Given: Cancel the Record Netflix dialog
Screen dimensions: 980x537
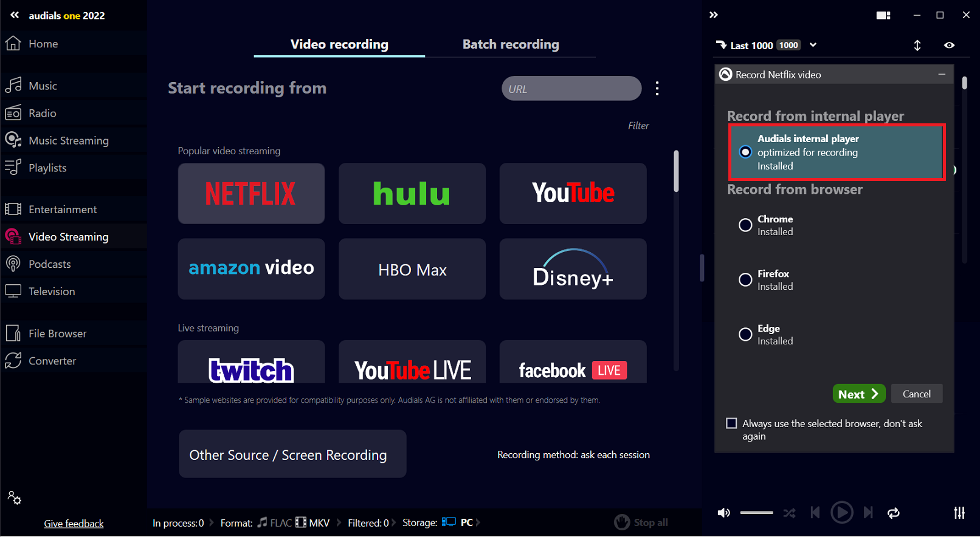Looking at the screenshot, I should [917, 394].
